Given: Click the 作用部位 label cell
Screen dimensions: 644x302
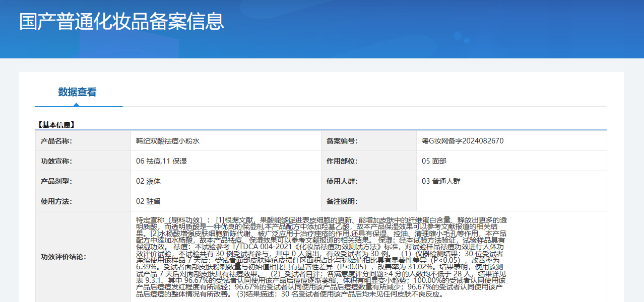Looking at the screenshot, I should (x=369, y=161).
